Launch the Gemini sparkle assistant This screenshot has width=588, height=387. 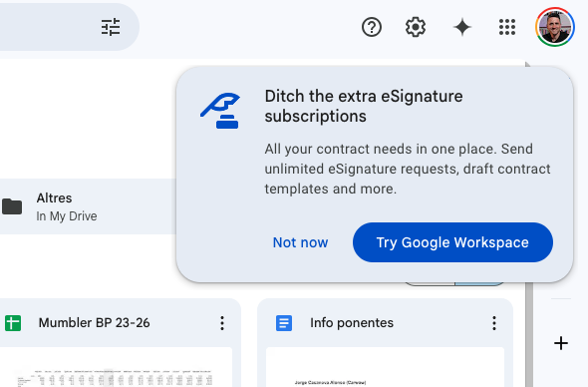[462, 27]
